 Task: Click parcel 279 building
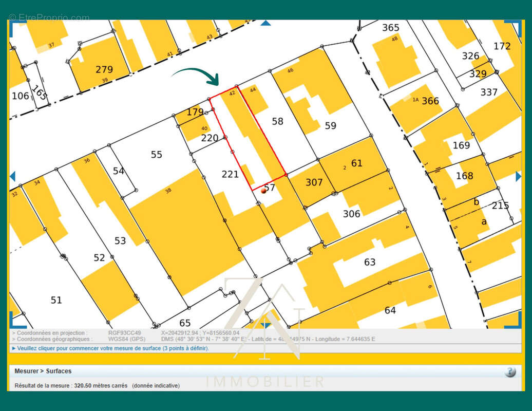tap(104, 69)
